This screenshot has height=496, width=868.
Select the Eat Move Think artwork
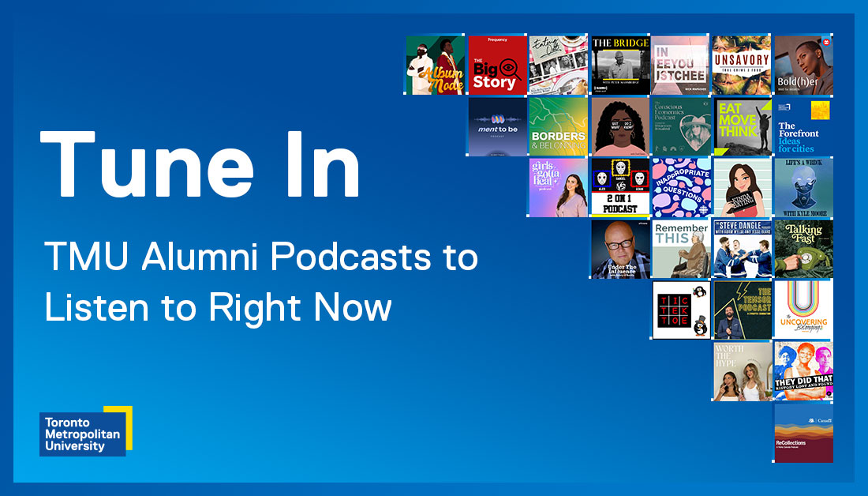tap(742, 126)
